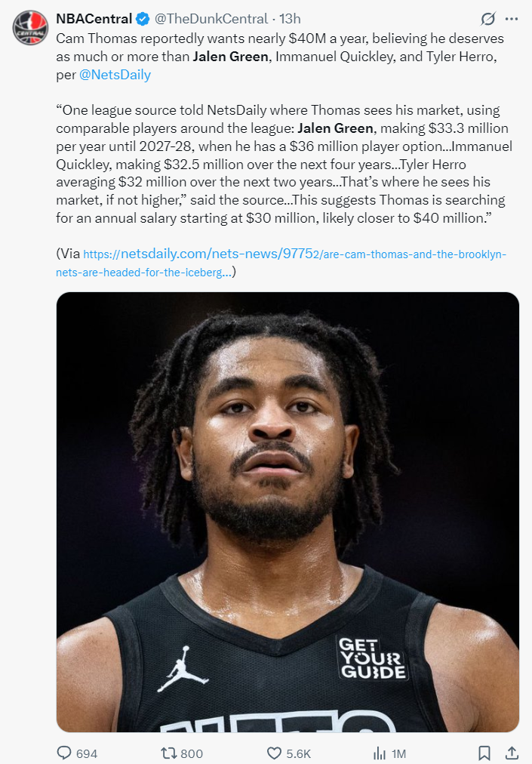
Task: Open the NBACentral profile avatar
Action: pos(30,28)
